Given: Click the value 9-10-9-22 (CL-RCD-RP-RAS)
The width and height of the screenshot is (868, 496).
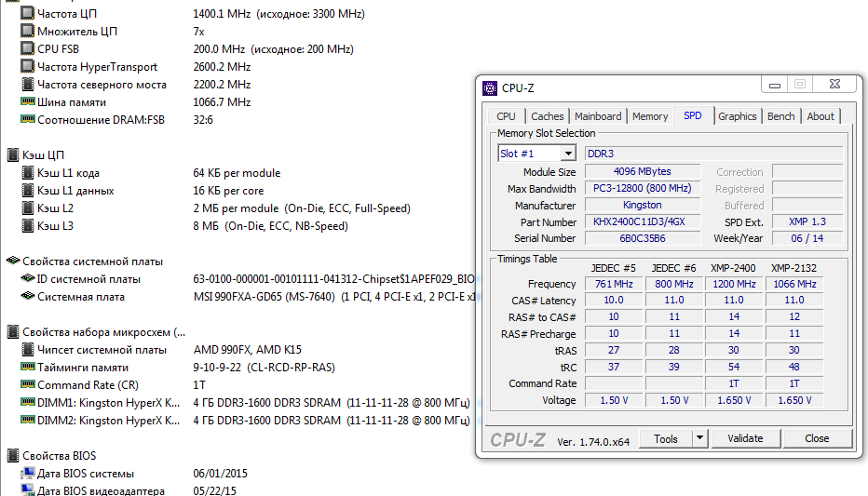Looking at the screenshot, I should click(264, 368).
